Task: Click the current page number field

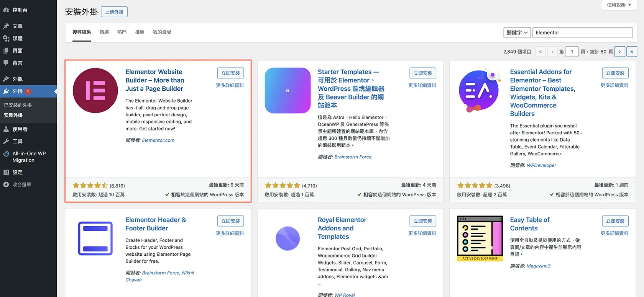Action: point(572,52)
